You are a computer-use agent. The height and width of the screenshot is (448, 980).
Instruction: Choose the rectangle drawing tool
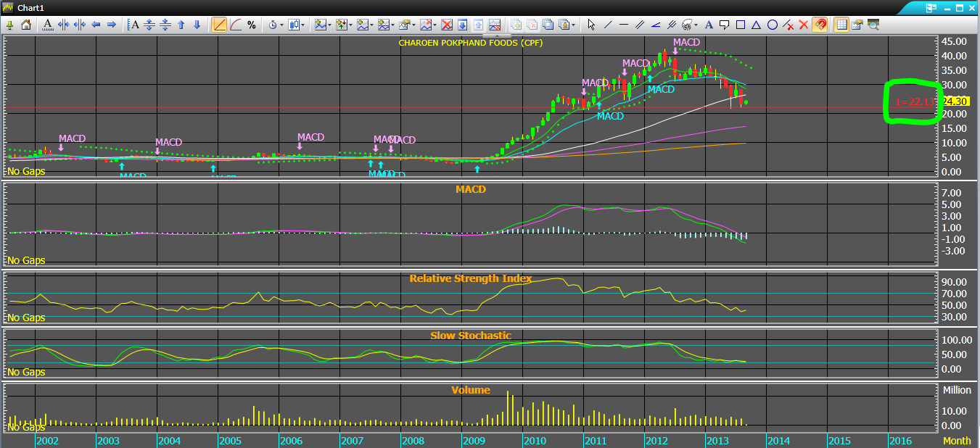pyautogui.click(x=741, y=25)
